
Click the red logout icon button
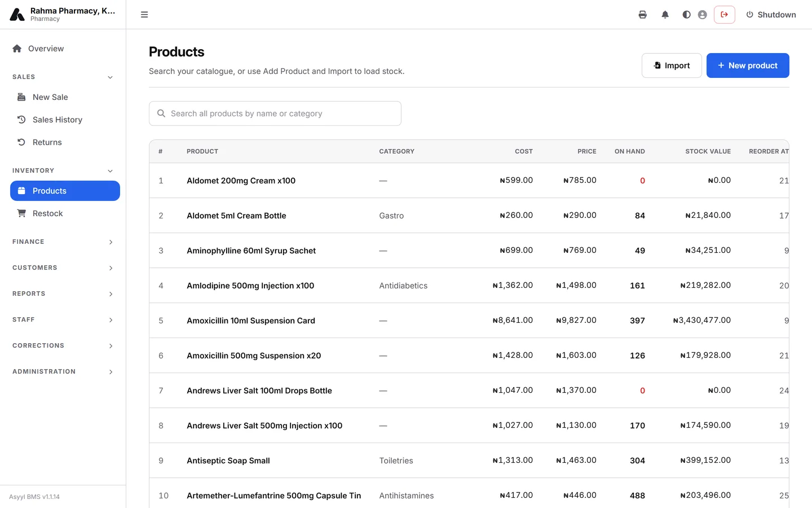click(x=724, y=15)
